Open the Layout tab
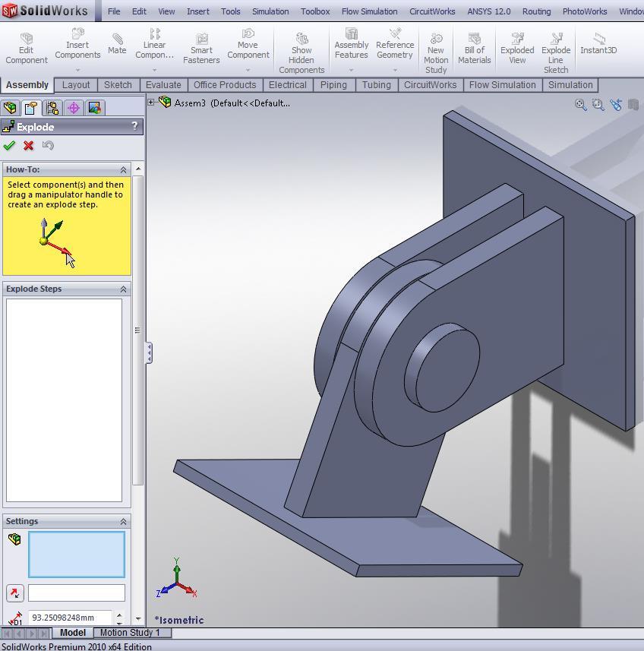The image size is (644, 651). [x=76, y=84]
